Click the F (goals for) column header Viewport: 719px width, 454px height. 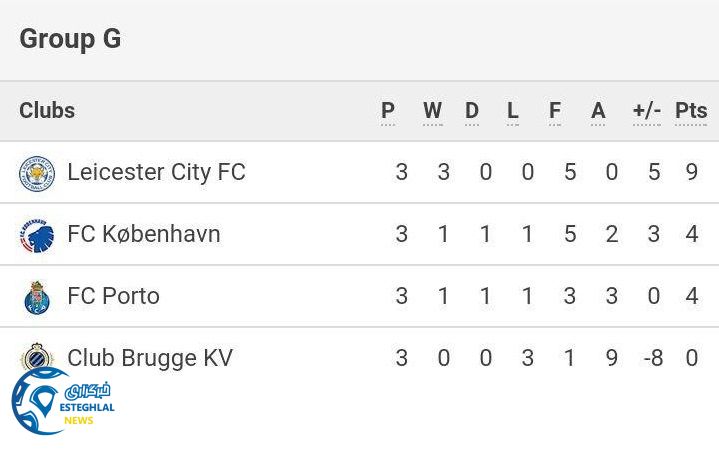click(555, 111)
